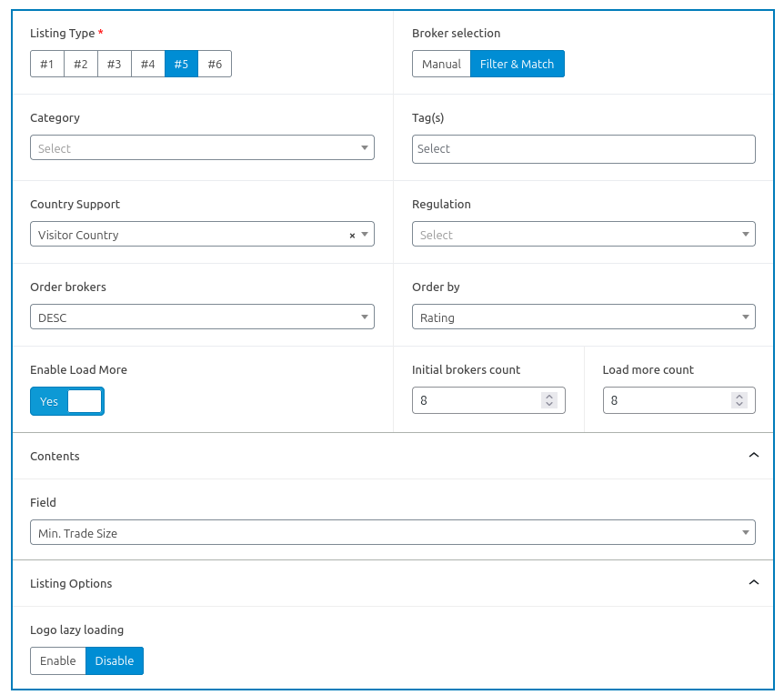Choose Listing Type #3
The image size is (784, 695).
point(114,64)
